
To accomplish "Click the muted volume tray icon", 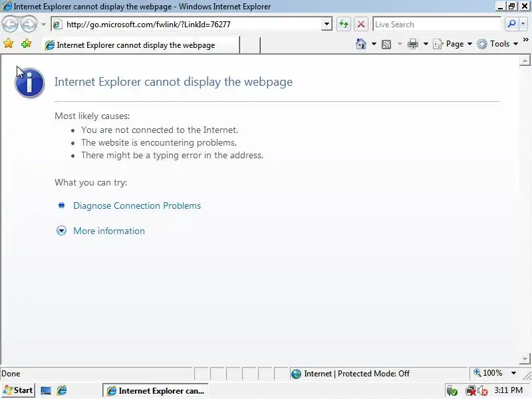I will pyautogui.click(x=483, y=391).
